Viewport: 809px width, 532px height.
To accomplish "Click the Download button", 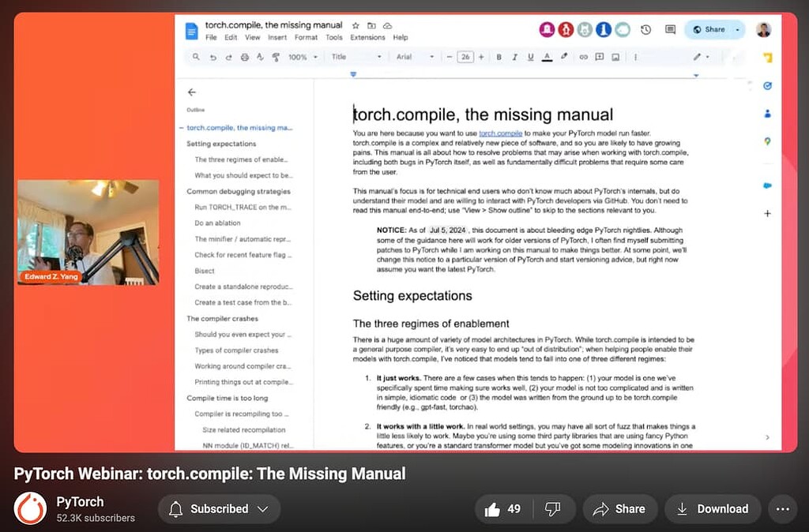I will click(713, 509).
